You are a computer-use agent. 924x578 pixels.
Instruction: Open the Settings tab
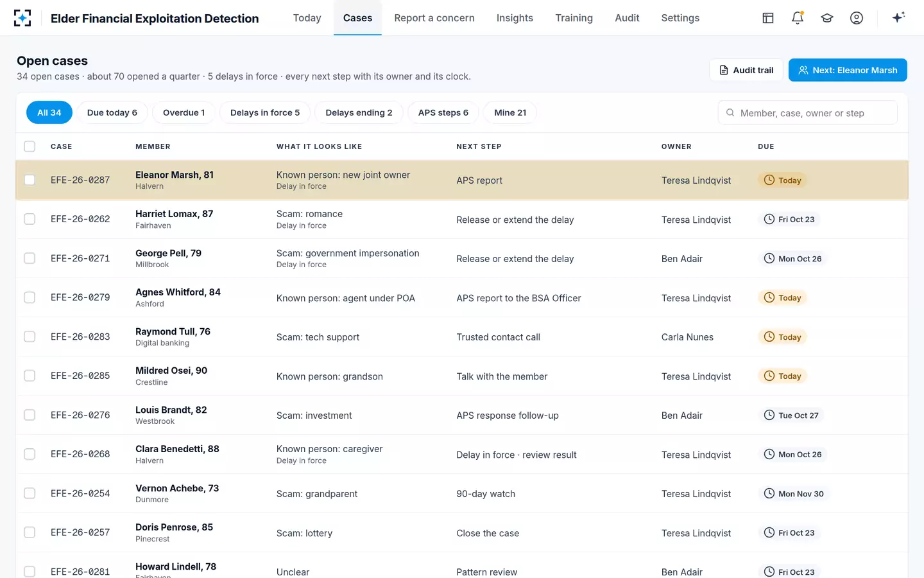(680, 18)
